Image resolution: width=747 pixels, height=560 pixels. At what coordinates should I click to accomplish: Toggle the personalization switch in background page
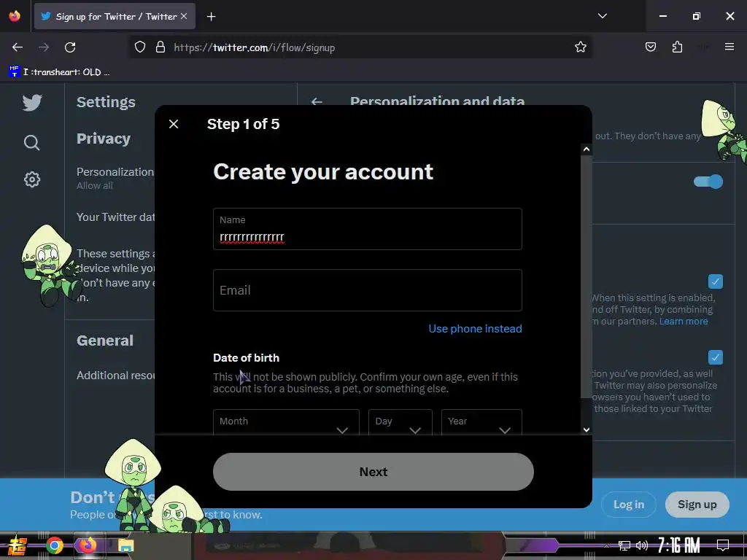[708, 182]
